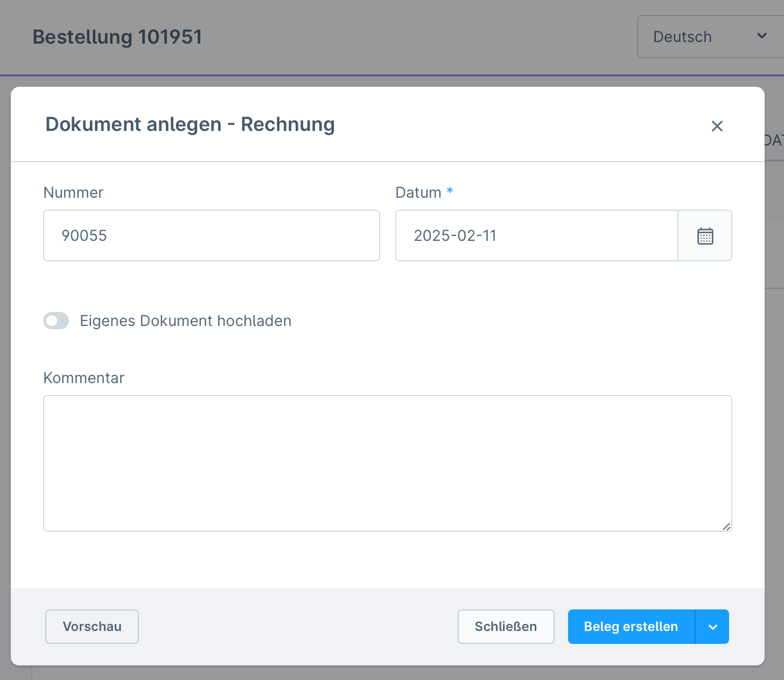Click Beleg erstellen to create the document
This screenshot has width=784, height=680.
(631, 627)
